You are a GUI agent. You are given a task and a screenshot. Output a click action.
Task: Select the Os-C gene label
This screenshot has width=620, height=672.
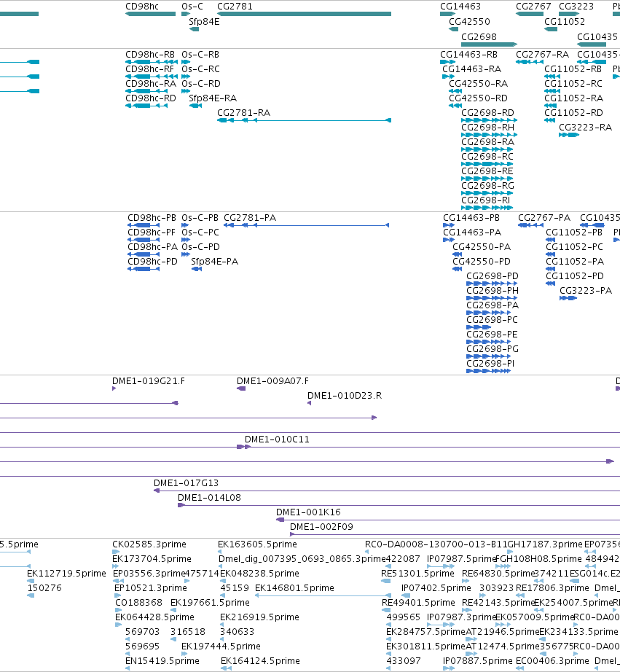click(192, 7)
